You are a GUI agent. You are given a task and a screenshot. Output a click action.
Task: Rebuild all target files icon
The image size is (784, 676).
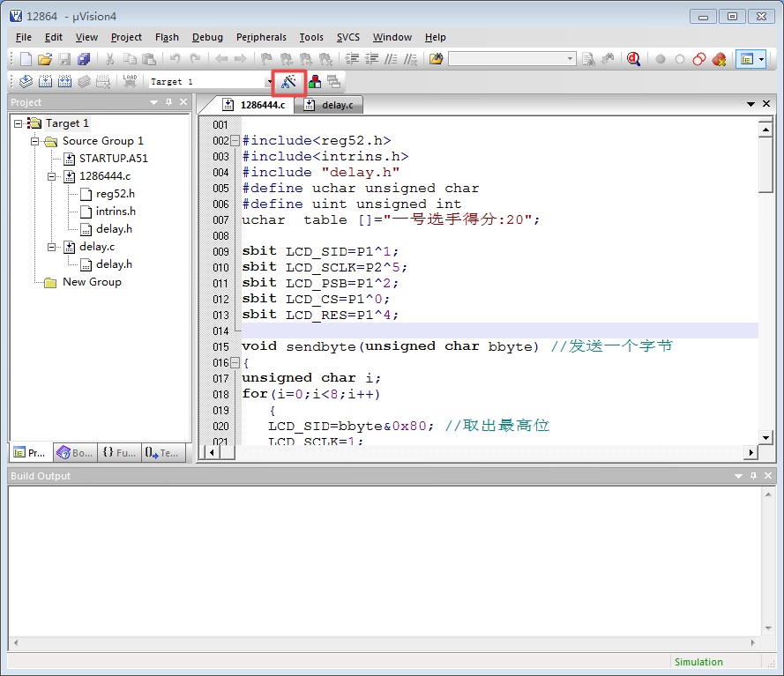click(x=64, y=81)
